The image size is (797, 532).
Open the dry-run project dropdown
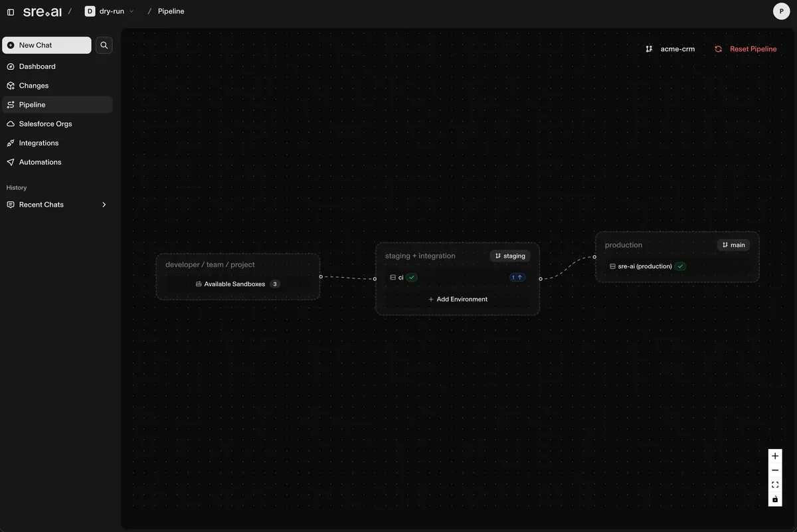tap(110, 11)
